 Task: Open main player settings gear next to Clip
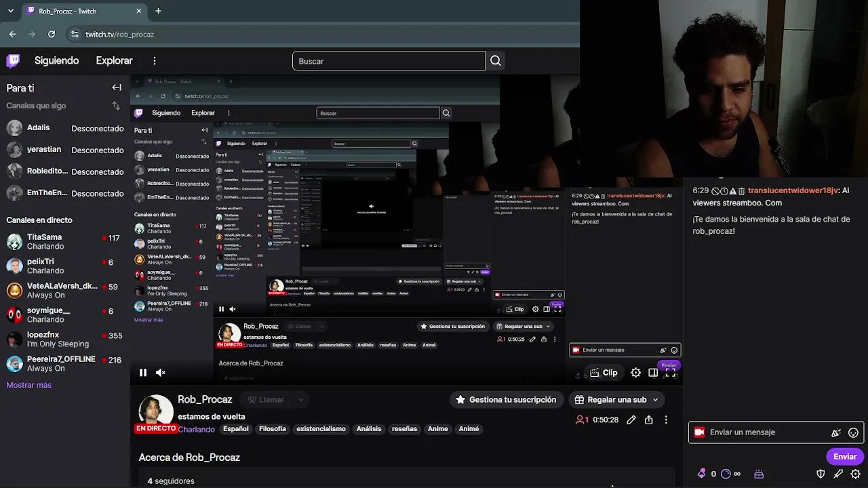click(x=635, y=373)
